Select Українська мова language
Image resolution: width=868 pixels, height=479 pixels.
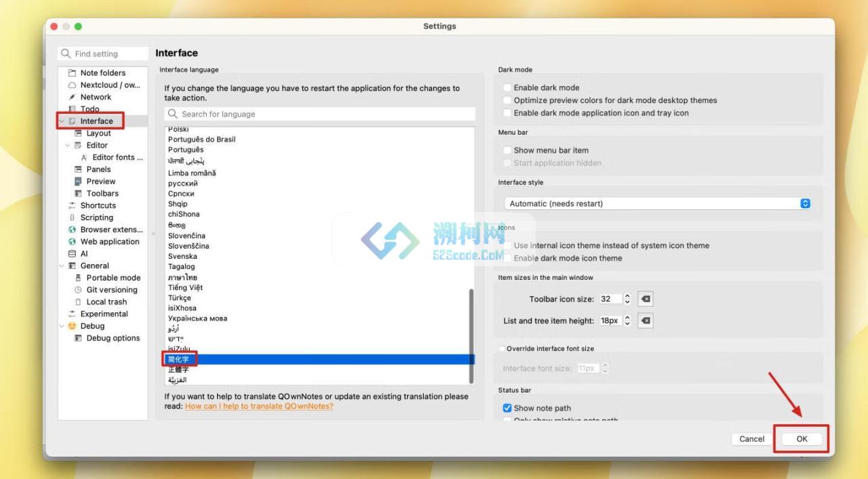point(197,318)
